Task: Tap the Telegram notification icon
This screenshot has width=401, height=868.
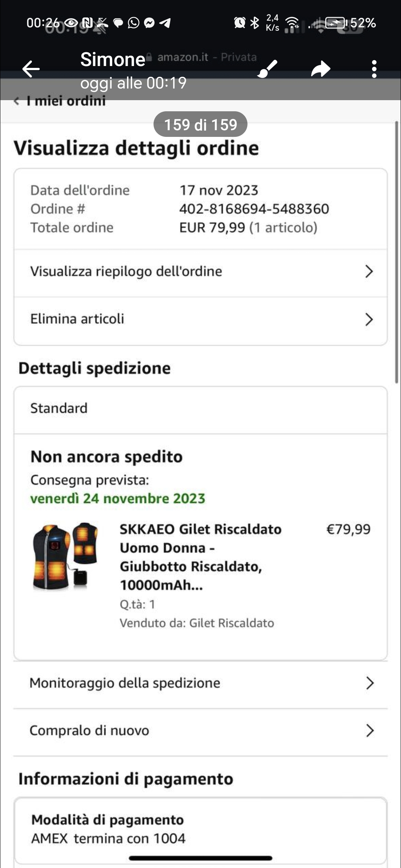Action: tap(165, 23)
